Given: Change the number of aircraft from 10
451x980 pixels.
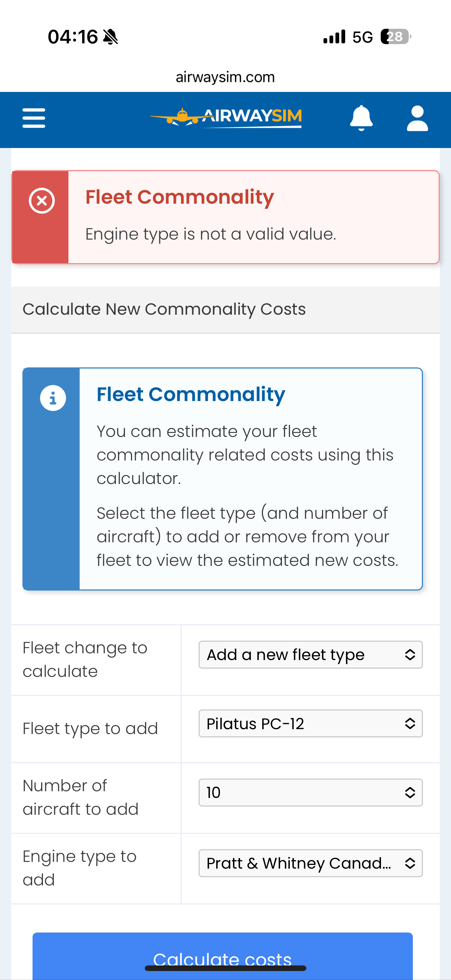Looking at the screenshot, I should coord(310,792).
